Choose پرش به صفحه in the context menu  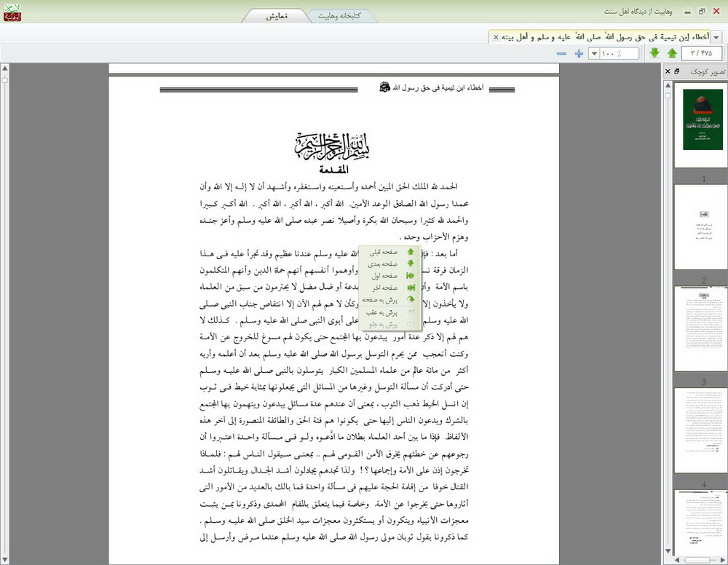[x=390, y=300]
